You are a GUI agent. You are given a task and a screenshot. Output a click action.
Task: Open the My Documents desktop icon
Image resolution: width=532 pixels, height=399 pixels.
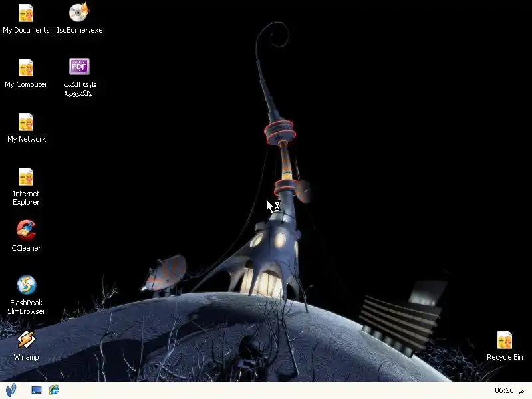point(26,13)
